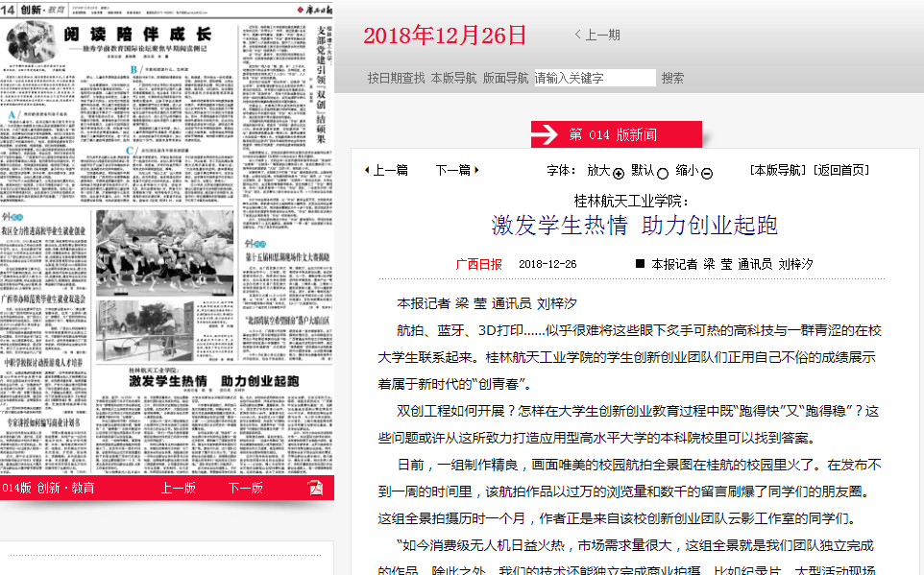Open 按日期查找 date search
924x575 pixels.
coord(396,78)
